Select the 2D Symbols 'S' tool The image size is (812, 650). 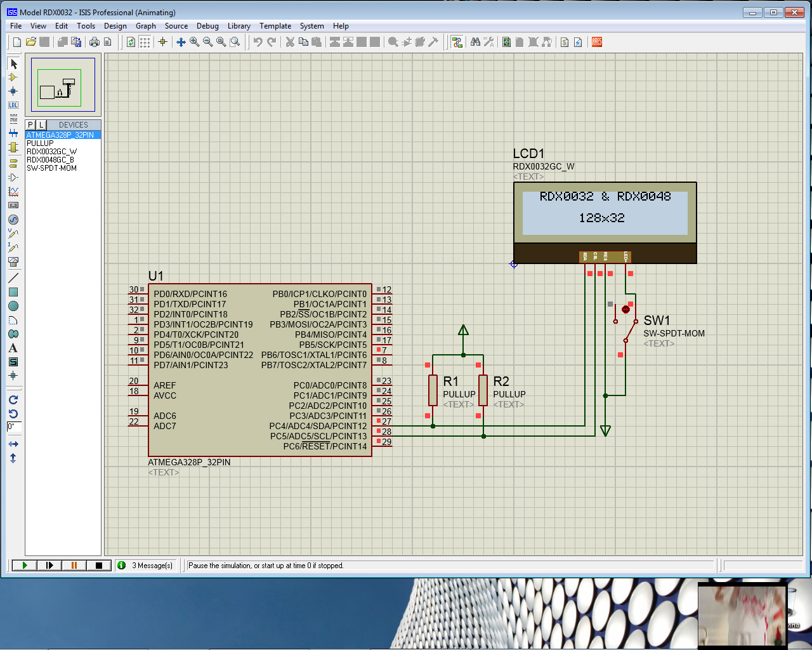point(13,362)
